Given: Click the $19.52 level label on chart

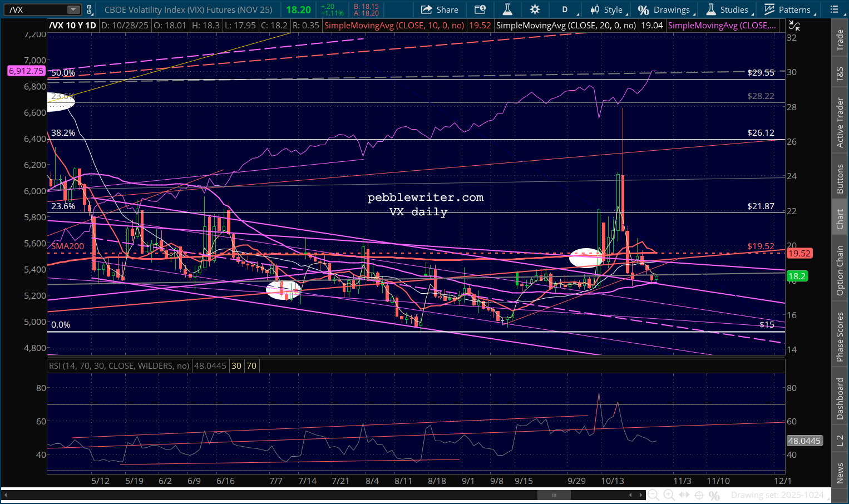Looking at the screenshot, I should (761, 246).
